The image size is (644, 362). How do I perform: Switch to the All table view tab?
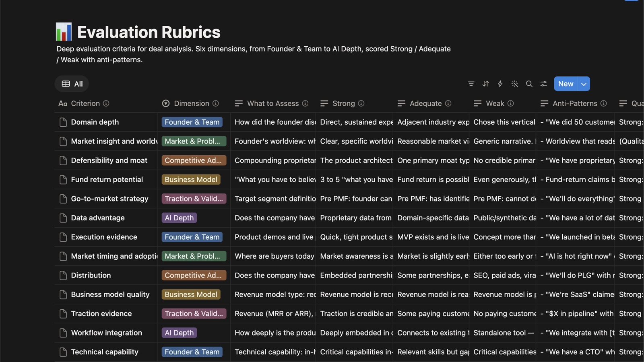(x=72, y=84)
